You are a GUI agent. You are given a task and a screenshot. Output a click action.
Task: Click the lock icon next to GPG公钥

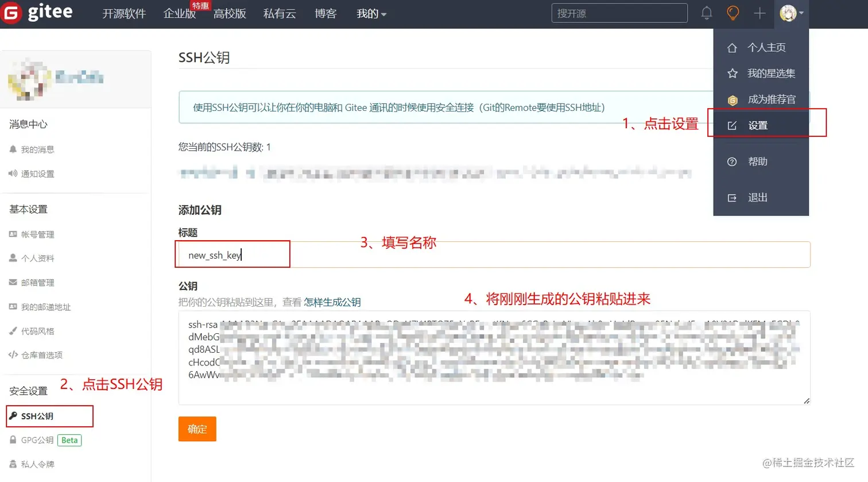[x=13, y=439]
